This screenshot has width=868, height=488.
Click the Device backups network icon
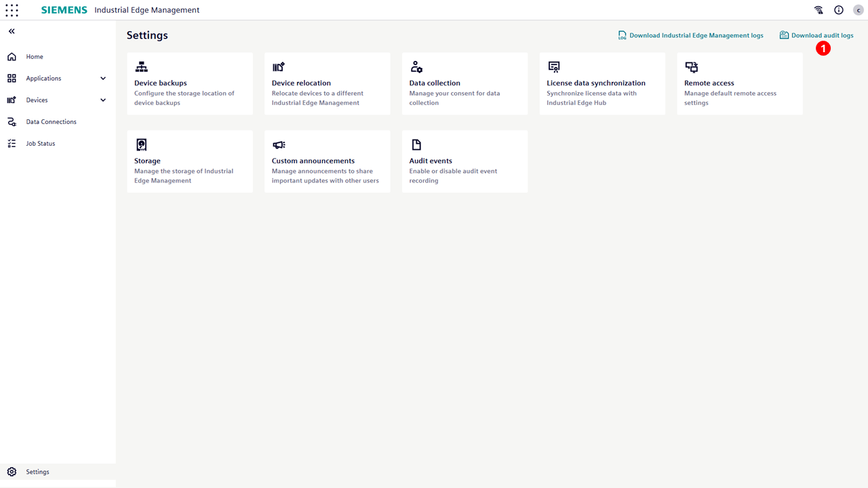(141, 67)
